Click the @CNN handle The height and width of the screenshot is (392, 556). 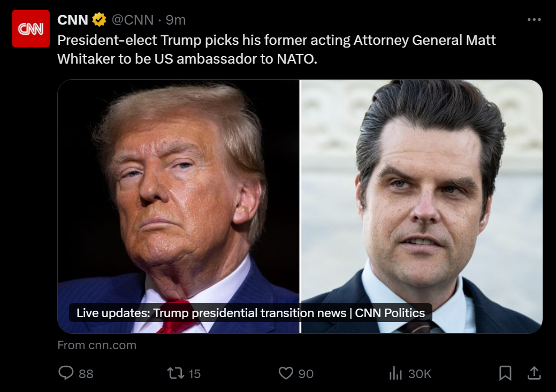[x=133, y=20]
